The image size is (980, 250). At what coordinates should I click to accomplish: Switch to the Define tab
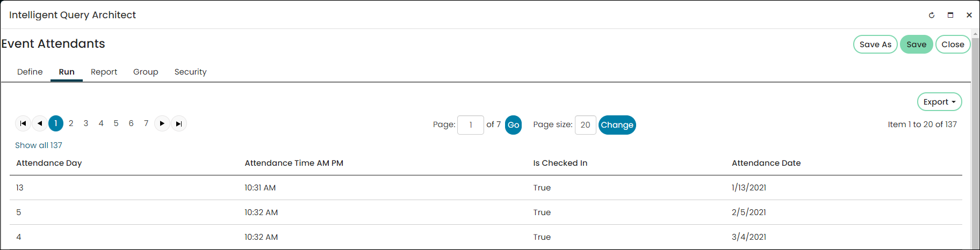[30, 72]
